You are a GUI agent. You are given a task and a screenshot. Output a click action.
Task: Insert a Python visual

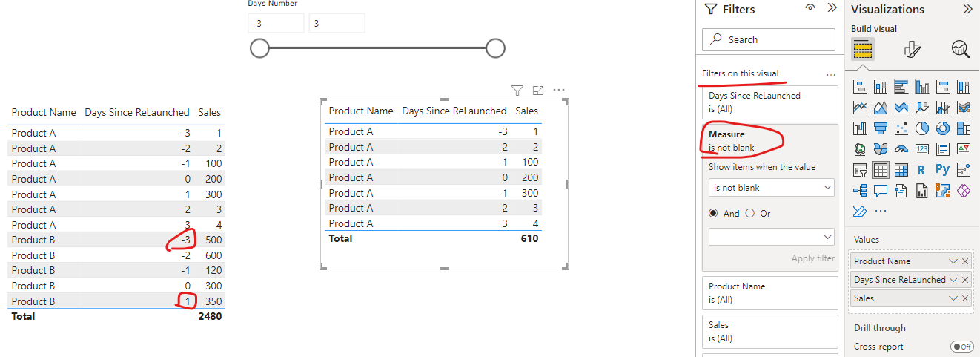pyautogui.click(x=943, y=170)
